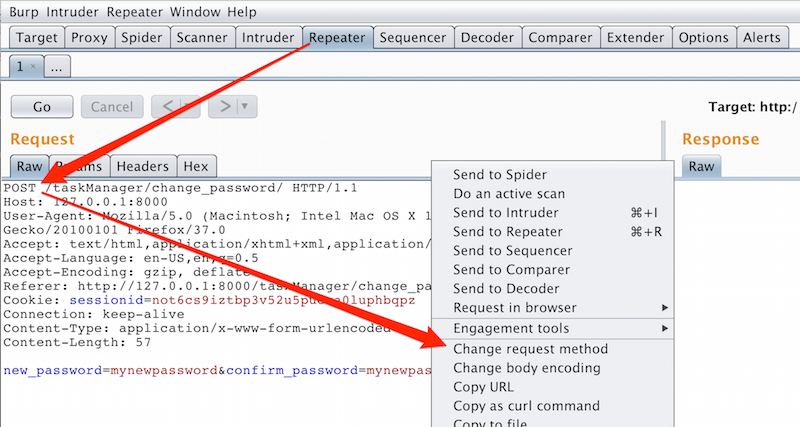Choose Copy as curl command
This screenshot has height=427, width=800.
[x=552, y=406]
